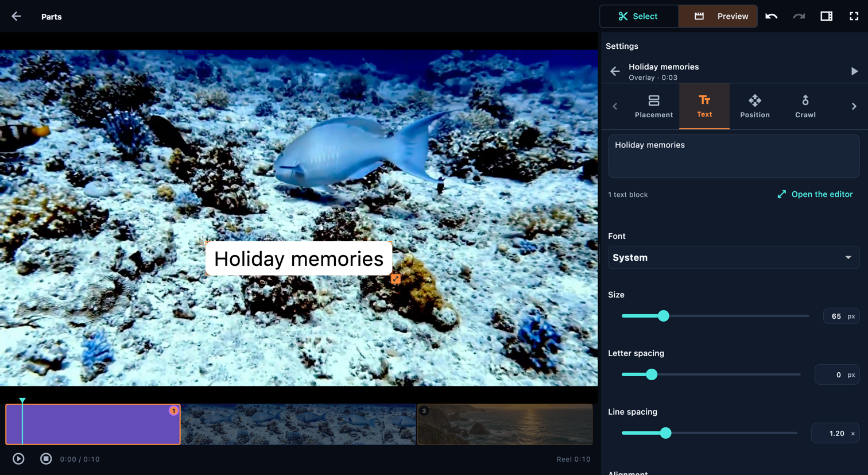Play the Holiday memories overlay preview

[854, 71]
